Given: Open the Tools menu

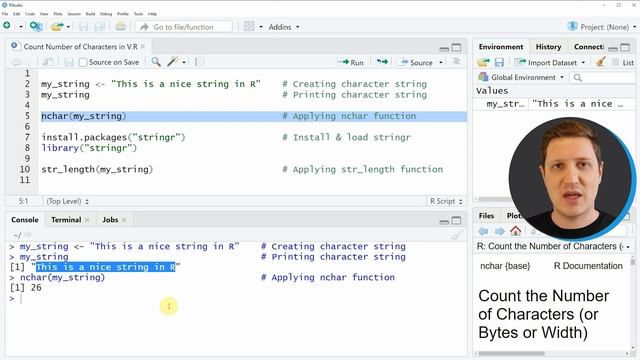Looking at the screenshot, I should (x=139, y=14).
